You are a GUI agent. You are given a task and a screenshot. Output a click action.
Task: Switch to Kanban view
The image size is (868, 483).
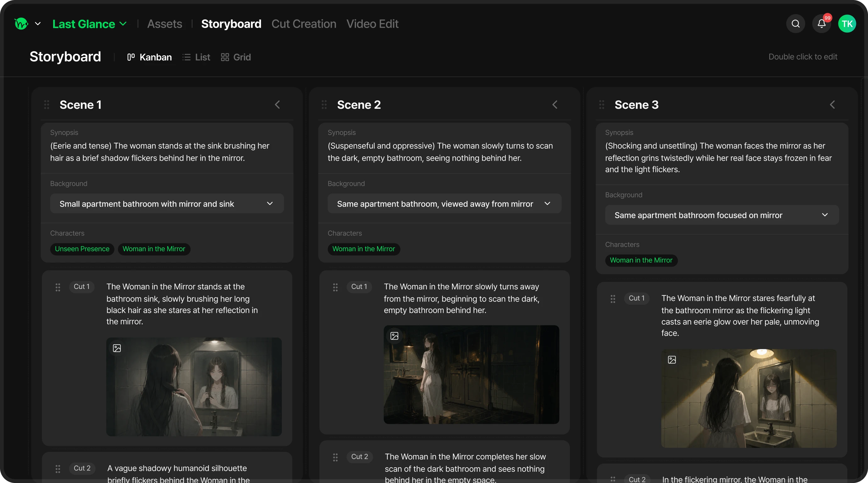pos(149,57)
